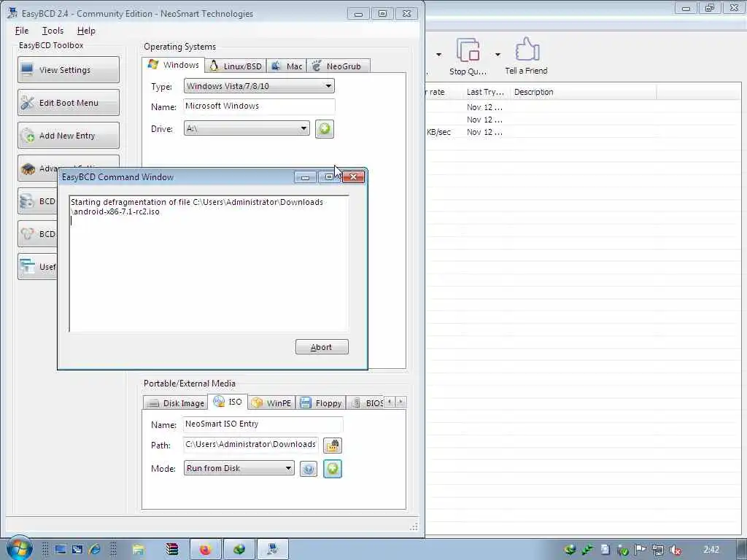Click the clock showing 2:42
Viewport: 747px width, 560px height.
pos(711,550)
